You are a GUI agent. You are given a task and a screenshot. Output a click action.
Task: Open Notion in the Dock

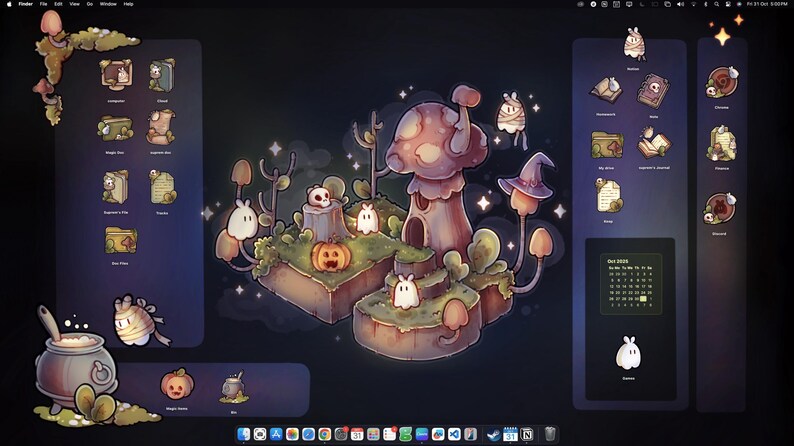pyautogui.click(x=527, y=434)
